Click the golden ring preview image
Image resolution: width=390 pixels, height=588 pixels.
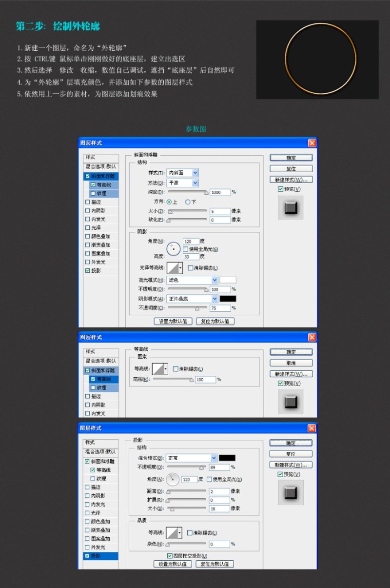[x=317, y=60]
